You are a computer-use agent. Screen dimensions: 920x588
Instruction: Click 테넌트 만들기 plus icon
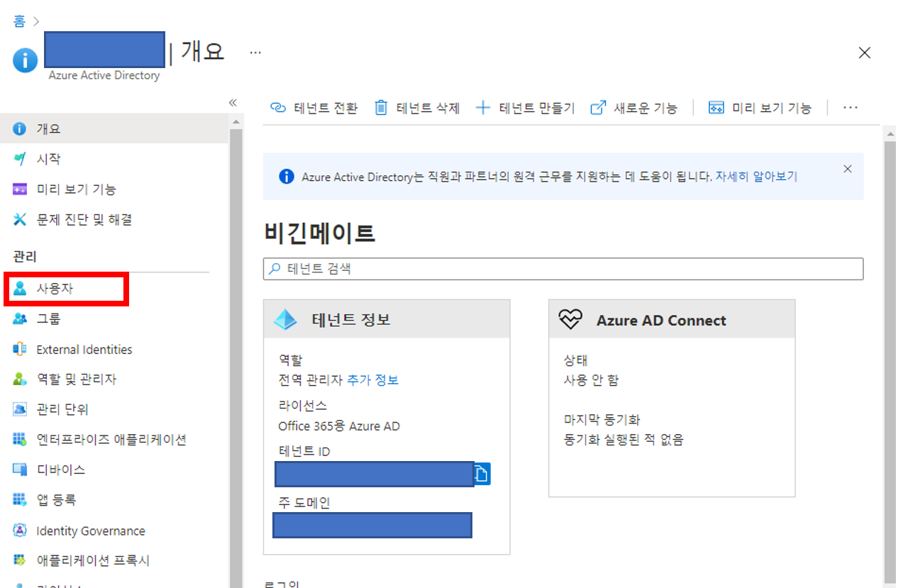(483, 108)
